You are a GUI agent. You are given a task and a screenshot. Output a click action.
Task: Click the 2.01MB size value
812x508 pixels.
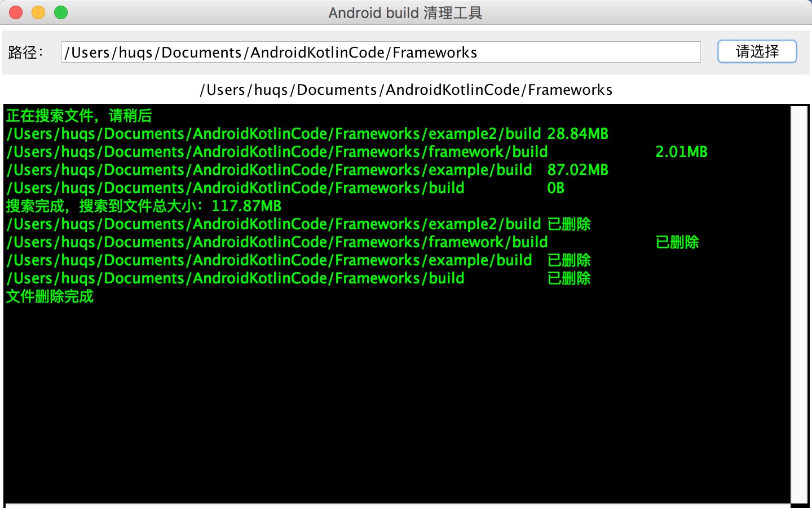click(x=681, y=152)
